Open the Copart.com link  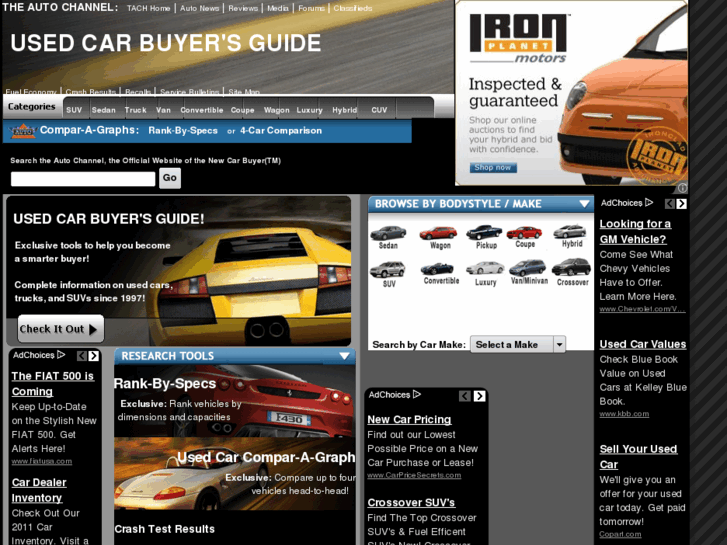(x=620, y=534)
